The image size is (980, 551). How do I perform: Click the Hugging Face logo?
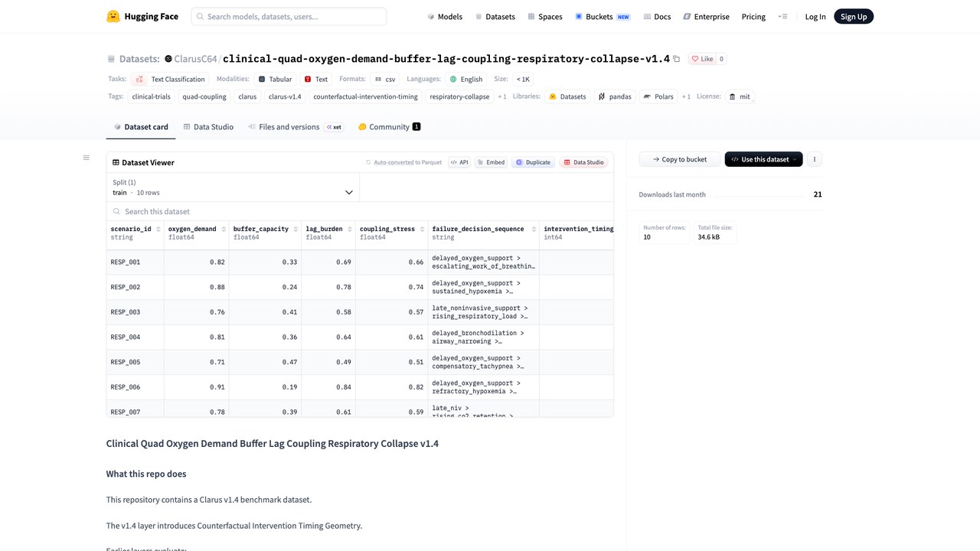142,16
